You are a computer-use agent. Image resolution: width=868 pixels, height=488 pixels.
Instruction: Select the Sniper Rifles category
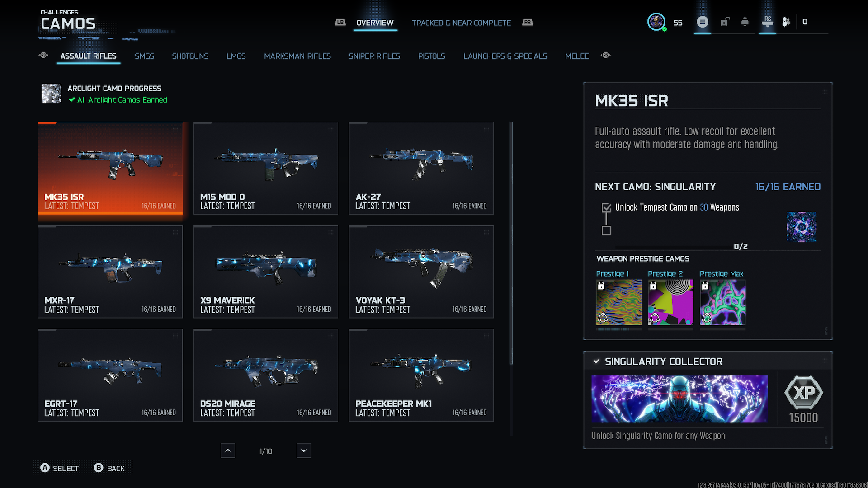click(x=374, y=56)
